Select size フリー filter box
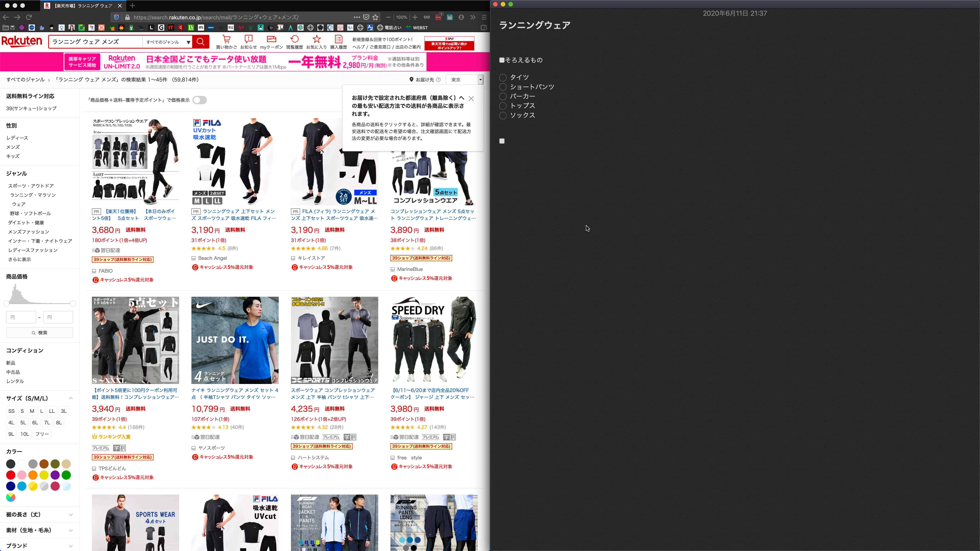The width and height of the screenshot is (980, 551). (x=42, y=434)
